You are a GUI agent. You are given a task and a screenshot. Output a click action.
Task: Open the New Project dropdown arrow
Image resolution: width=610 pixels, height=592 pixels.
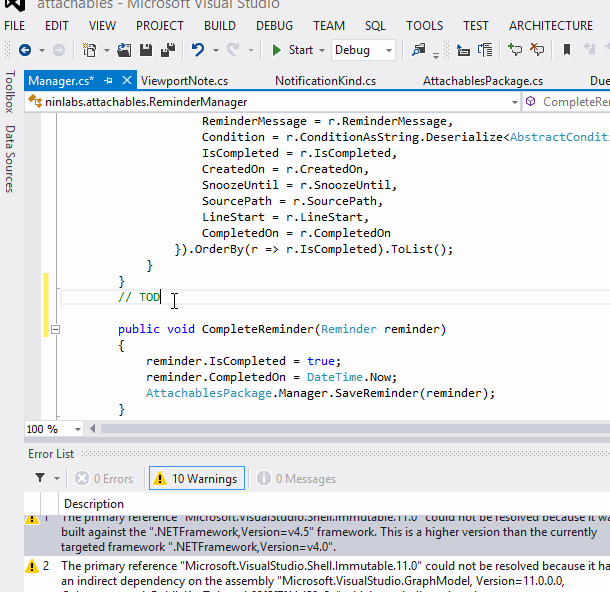[x=107, y=51]
